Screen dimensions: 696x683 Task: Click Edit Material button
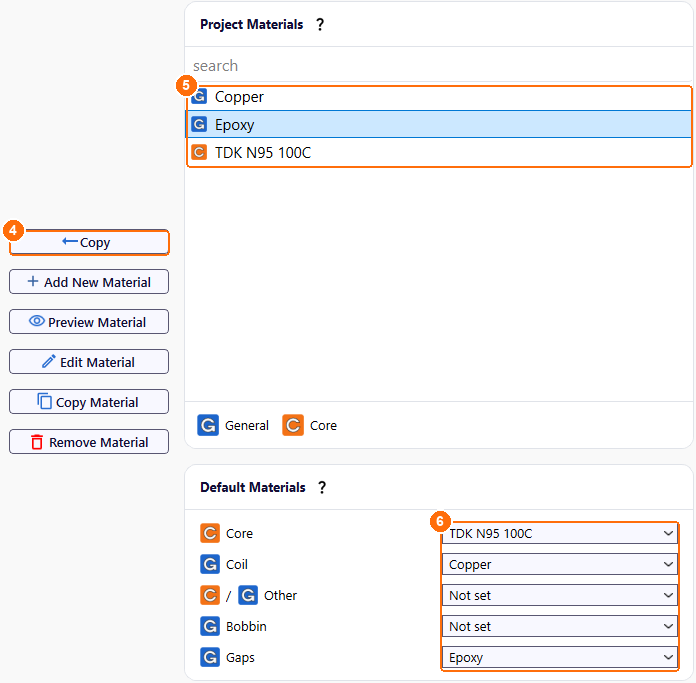(x=89, y=362)
